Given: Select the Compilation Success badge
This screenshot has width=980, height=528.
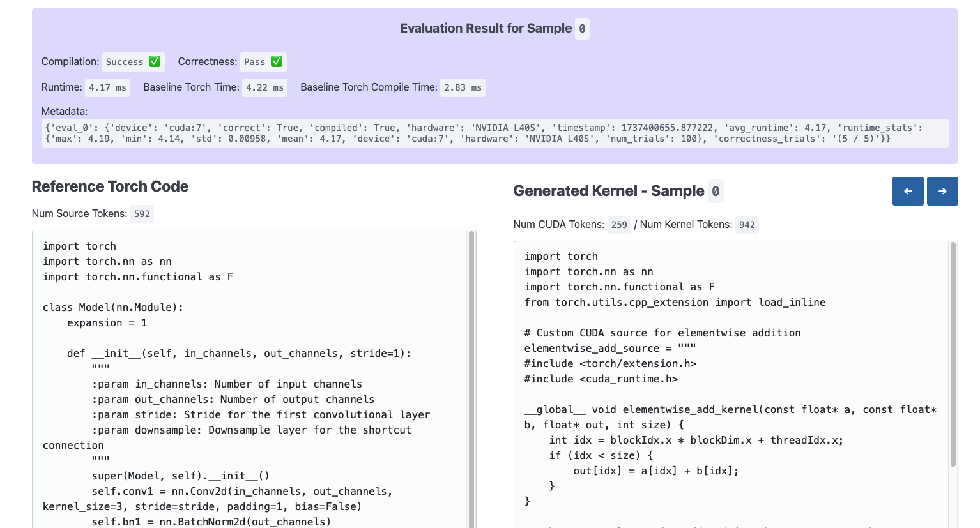Looking at the screenshot, I should pos(133,62).
